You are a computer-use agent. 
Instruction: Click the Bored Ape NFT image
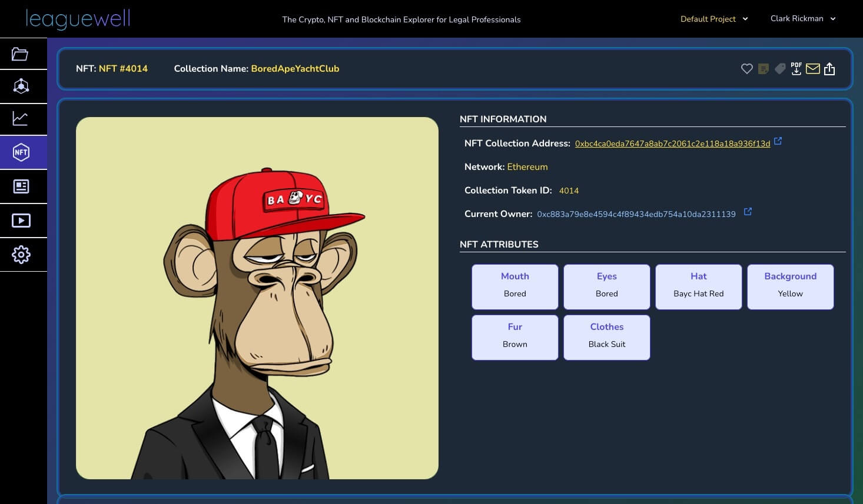click(x=257, y=298)
